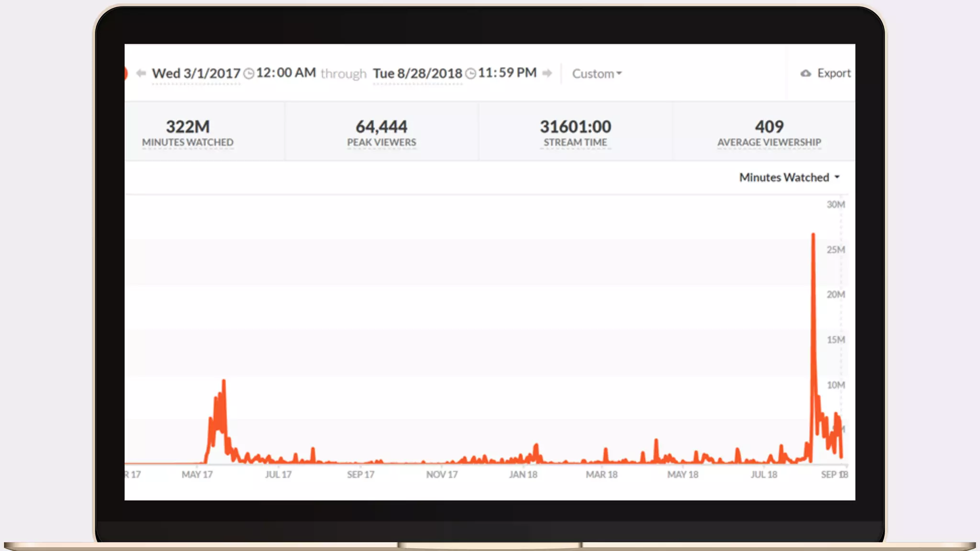Click the left arrow for previous date range
This screenshot has width=980, height=551.
141,73
